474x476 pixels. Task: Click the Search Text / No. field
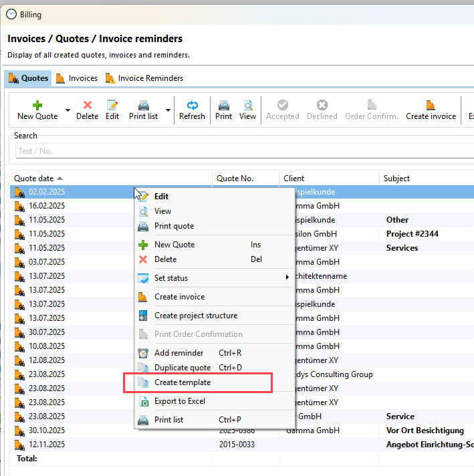coord(241,151)
